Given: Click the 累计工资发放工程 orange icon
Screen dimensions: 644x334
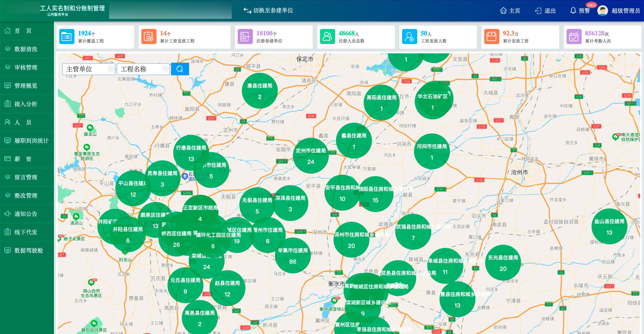Looking at the screenshot, I should 149,37.
